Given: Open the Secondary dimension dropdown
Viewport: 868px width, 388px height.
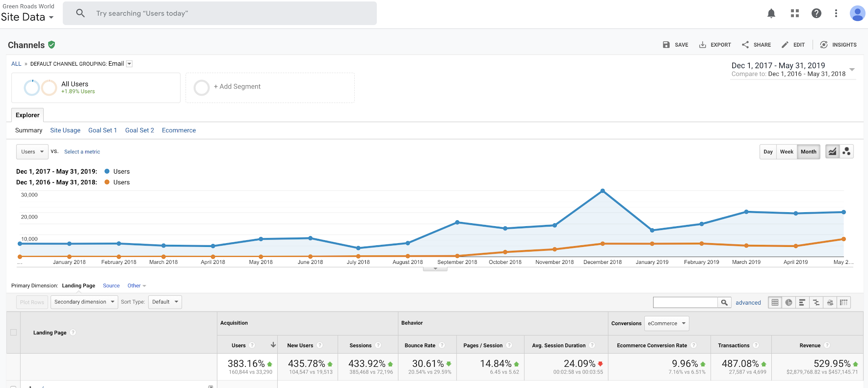Looking at the screenshot, I should click(x=84, y=302).
